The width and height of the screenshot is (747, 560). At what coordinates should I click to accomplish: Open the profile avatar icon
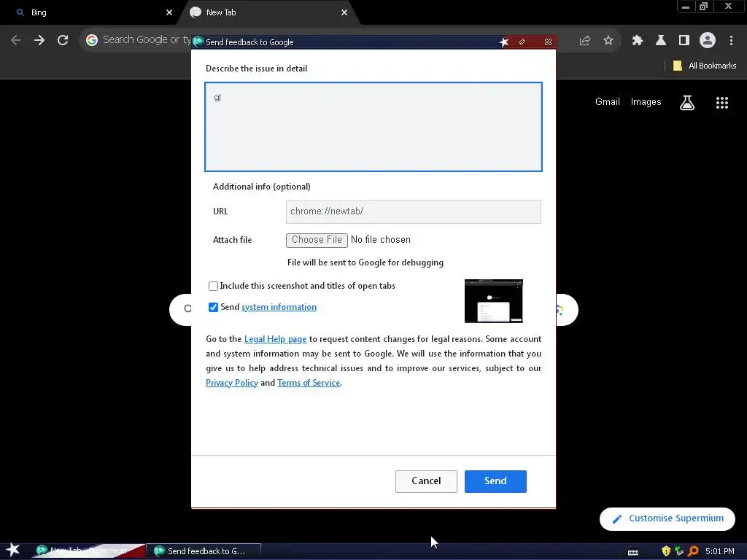[x=708, y=40]
